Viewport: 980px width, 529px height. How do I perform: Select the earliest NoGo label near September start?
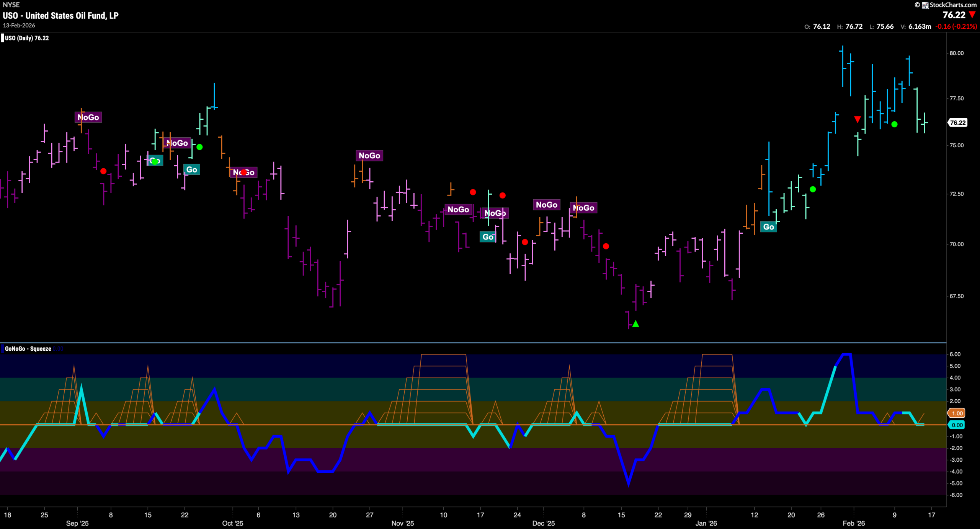click(x=88, y=117)
